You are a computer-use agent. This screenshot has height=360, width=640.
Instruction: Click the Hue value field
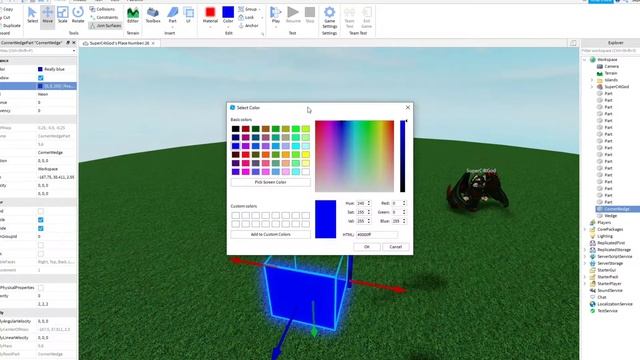(x=361, y=203)
